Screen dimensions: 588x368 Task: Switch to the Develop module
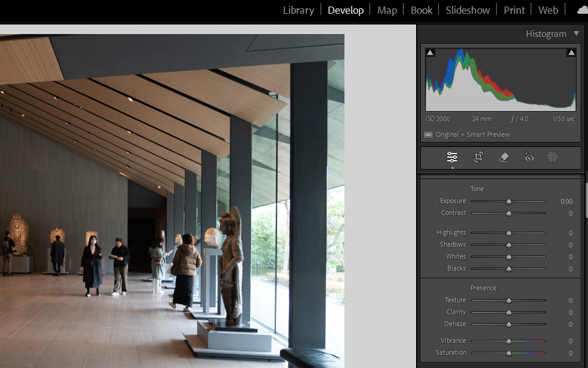[x=346, y=10]
